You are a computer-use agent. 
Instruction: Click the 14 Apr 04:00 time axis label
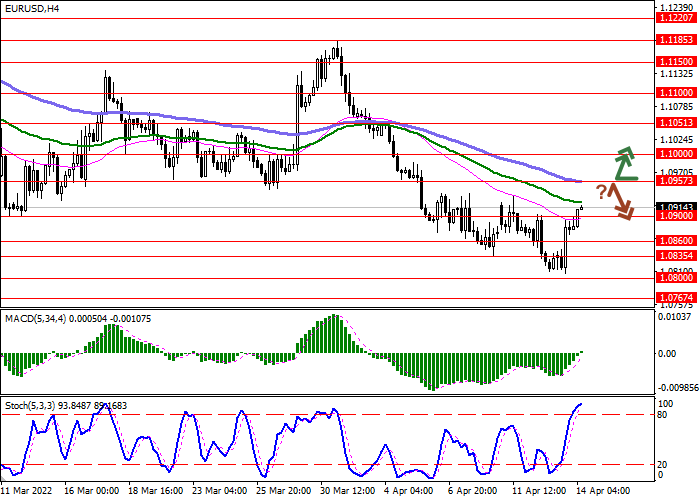603,491
